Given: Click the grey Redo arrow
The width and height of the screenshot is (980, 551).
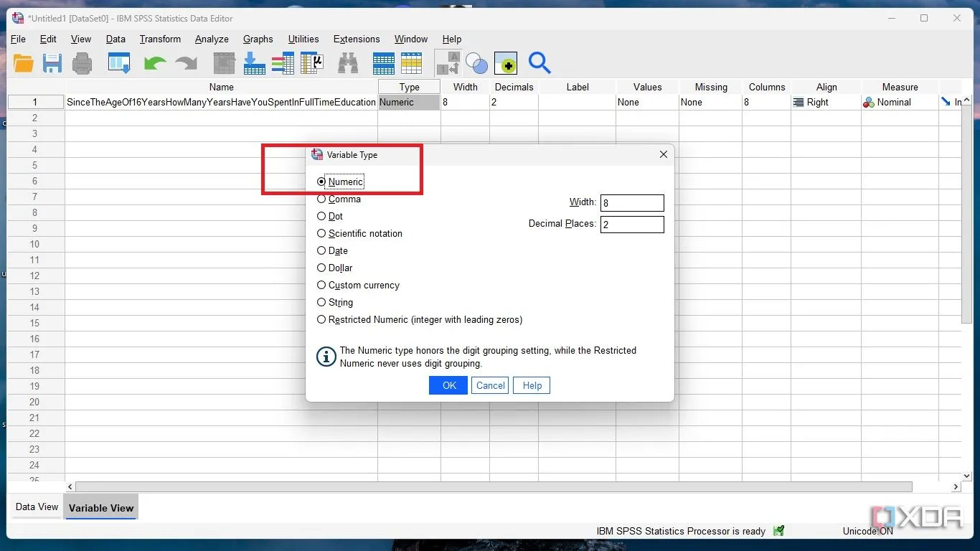Looking at the screenshot, I should (186, 64).
